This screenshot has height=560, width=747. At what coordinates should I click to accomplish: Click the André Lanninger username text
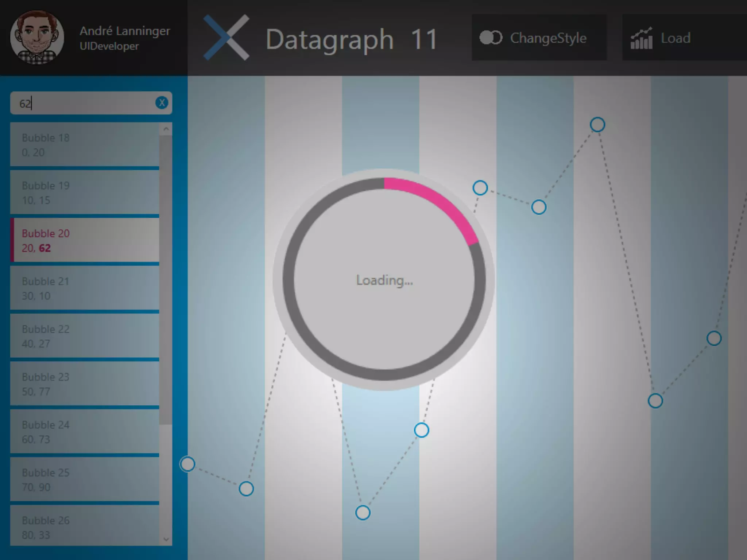(x=125, y=31)
